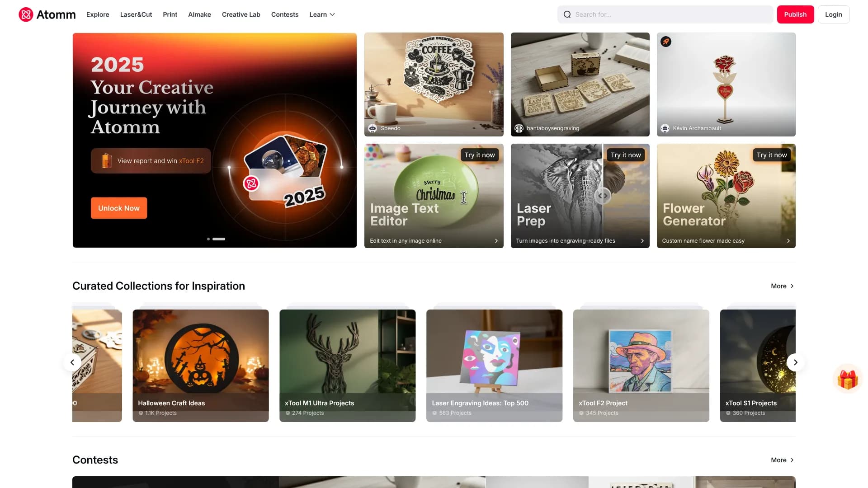This screenshot has height=488, width=868.
Task: Click the Unlock Now button
Action: click(119, 208)
